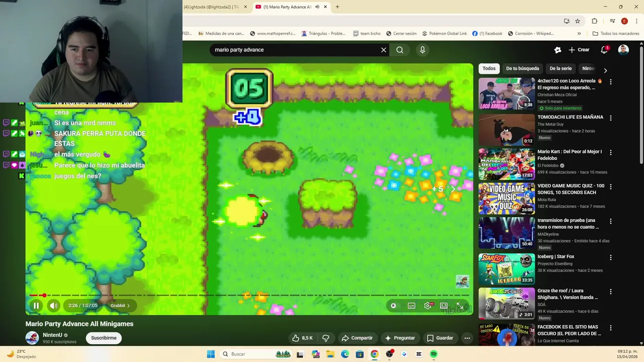Open the TOMODACHI LIFE ES MAÑANA title
This screenshot has height=362, width=644.
570,117
